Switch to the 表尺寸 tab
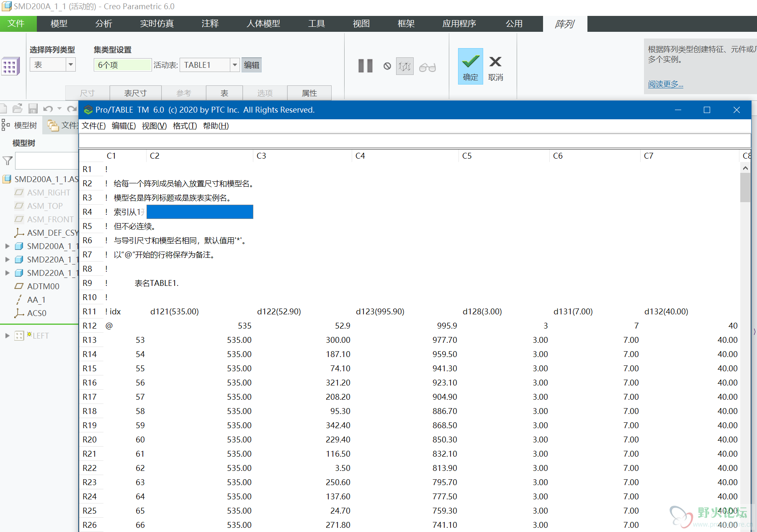 point(135,93)
